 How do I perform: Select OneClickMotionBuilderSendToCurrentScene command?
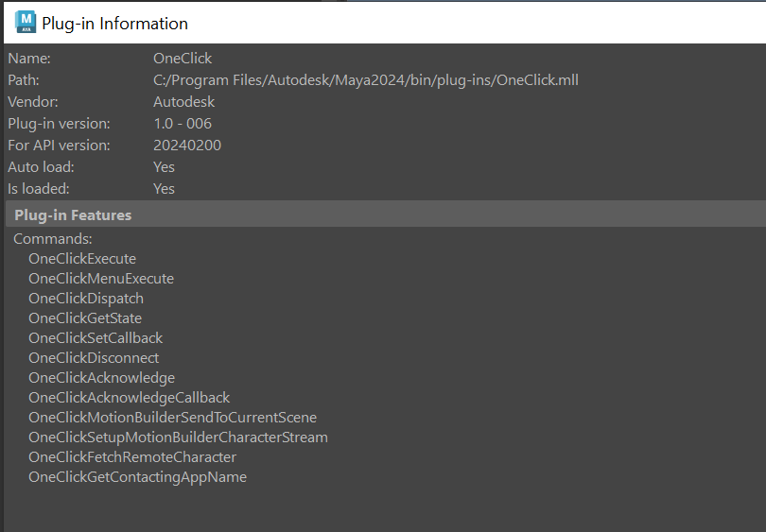(172, 418)
